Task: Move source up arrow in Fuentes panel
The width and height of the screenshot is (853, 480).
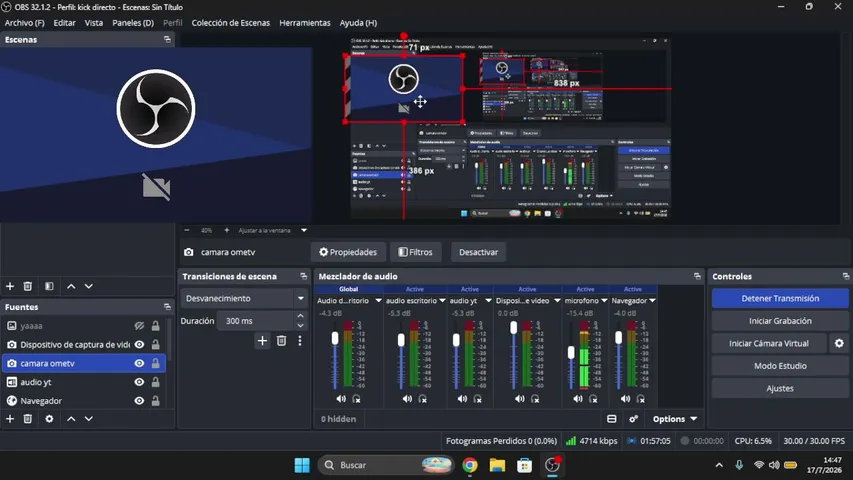Action: tap(71, 419)
